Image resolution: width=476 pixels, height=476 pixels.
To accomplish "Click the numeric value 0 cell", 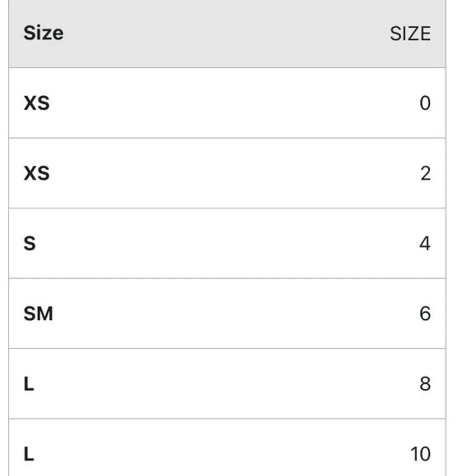I will [425, 103].
